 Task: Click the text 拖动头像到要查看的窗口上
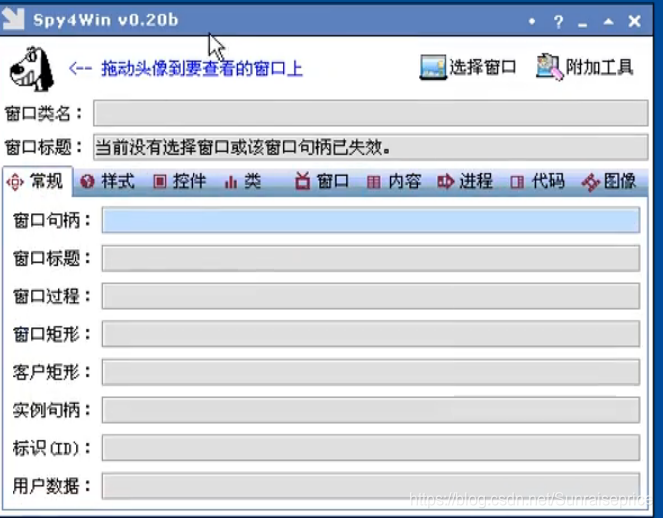(202, 69)
